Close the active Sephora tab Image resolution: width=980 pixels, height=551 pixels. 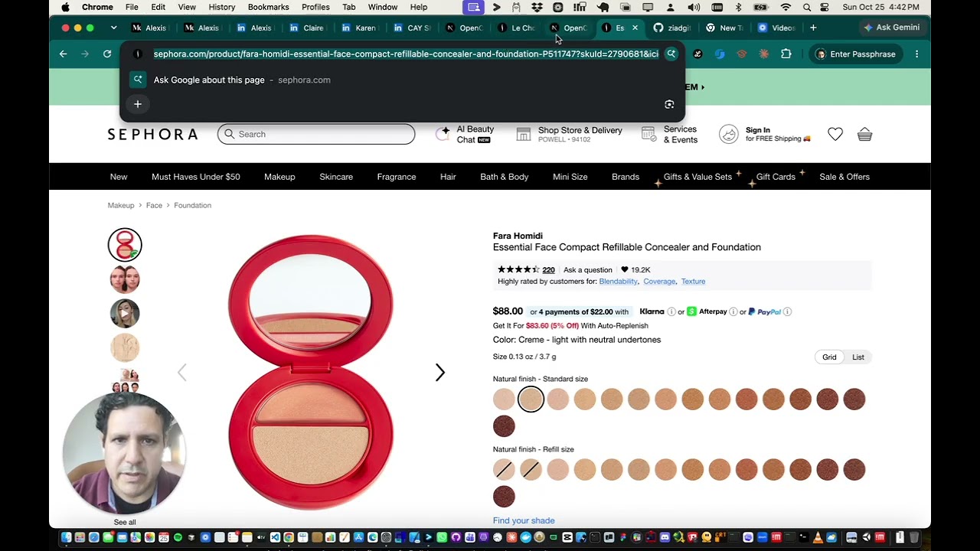tap(635, 28)
